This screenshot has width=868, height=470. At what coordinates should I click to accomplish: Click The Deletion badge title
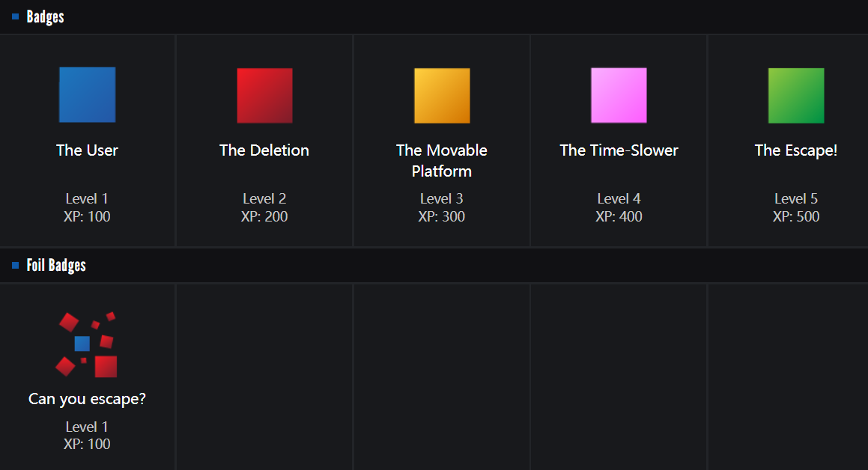(x=264, y=150)
